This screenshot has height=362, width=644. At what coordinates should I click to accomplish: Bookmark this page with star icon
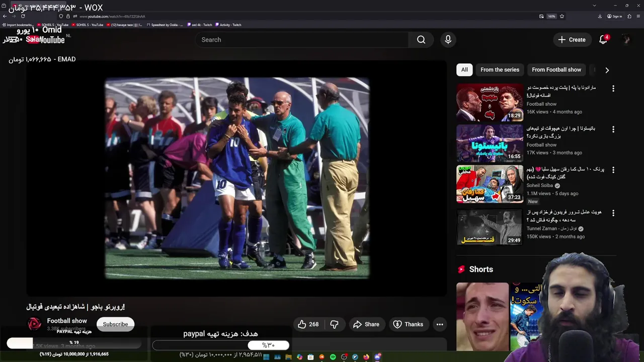tap(561, 16)
